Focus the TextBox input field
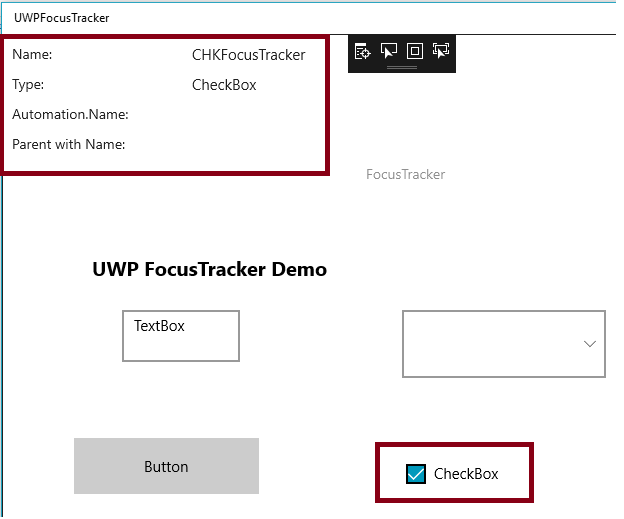Screen dimensions: 624x519 181,336
